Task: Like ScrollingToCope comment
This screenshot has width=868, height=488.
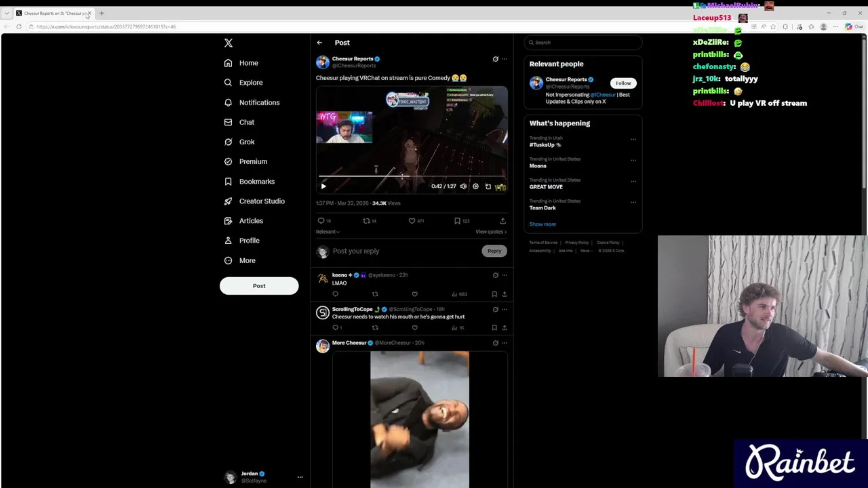Action: (414, 327)
